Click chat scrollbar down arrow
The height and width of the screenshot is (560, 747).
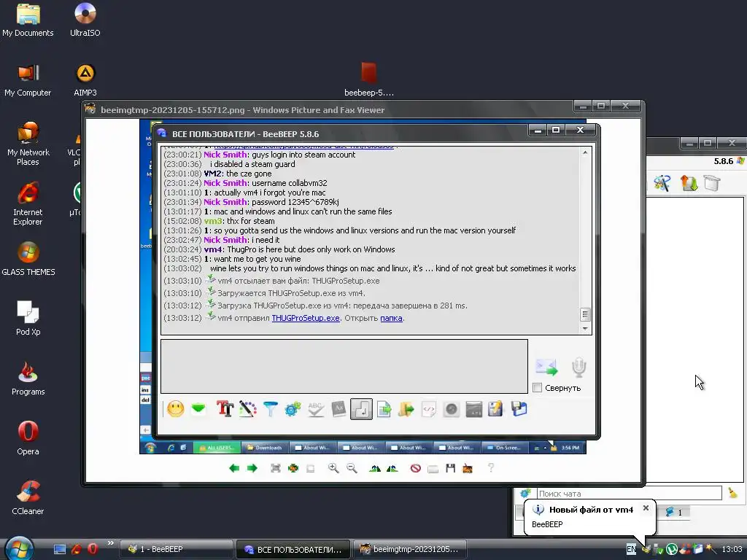click(585, 329)
